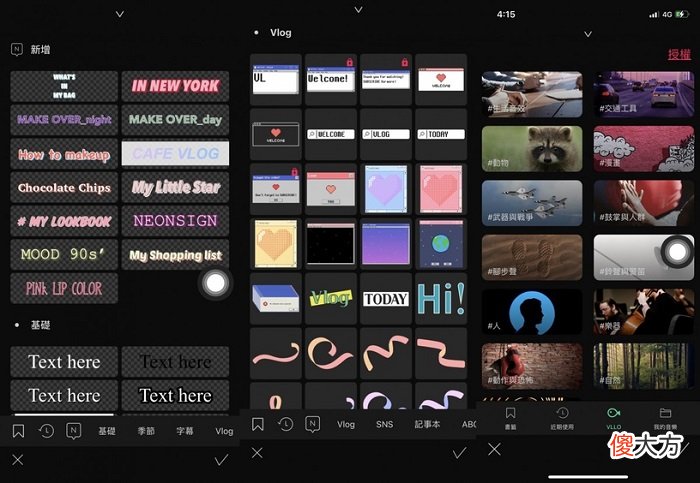Open #鼓掌與人群 sound category
Image resolution: width=700 pixels, height=483 pixels.
tap(644, 203)
